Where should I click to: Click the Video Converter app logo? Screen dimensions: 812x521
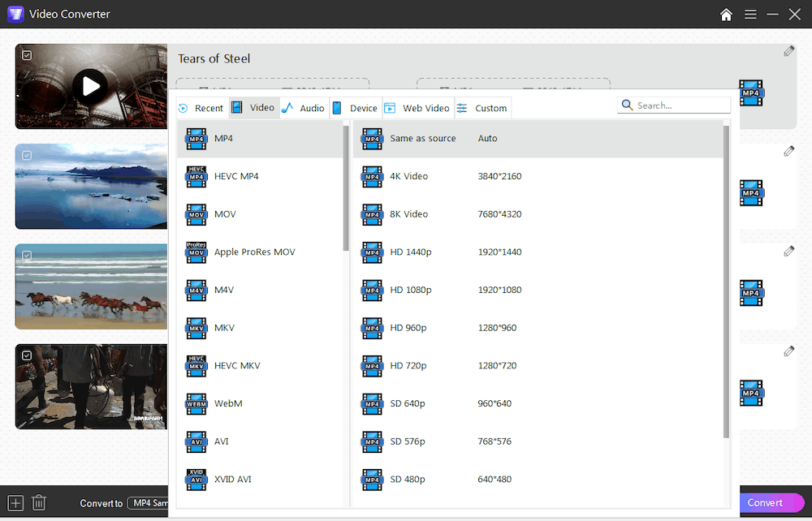(x=15, y=14)
